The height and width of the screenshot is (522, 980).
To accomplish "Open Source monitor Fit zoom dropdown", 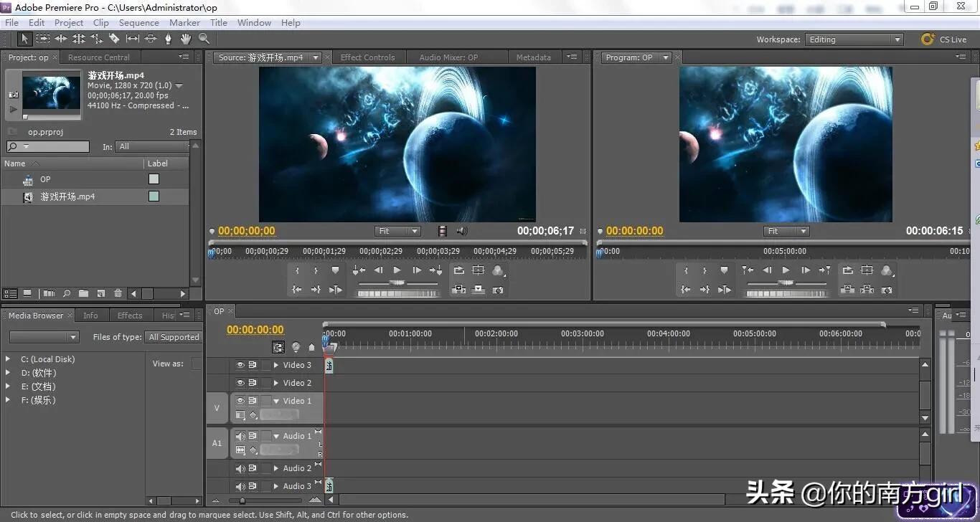I will 398,231.
